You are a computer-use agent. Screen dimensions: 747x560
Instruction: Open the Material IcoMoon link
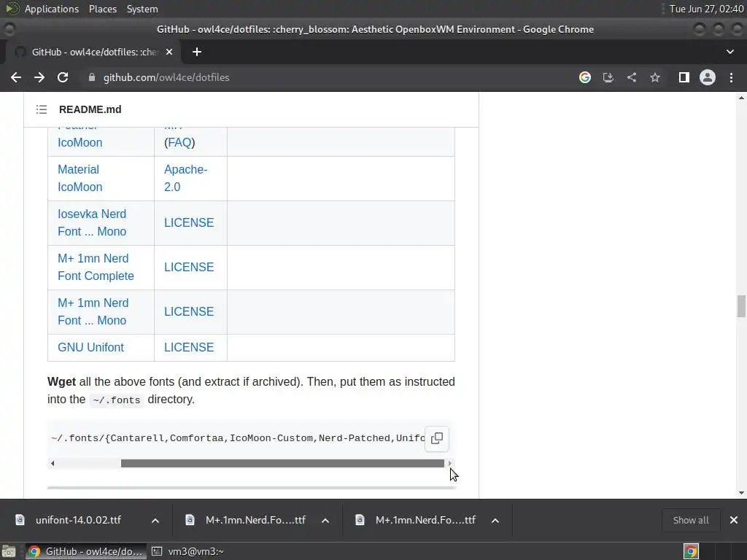pos(80,179)
